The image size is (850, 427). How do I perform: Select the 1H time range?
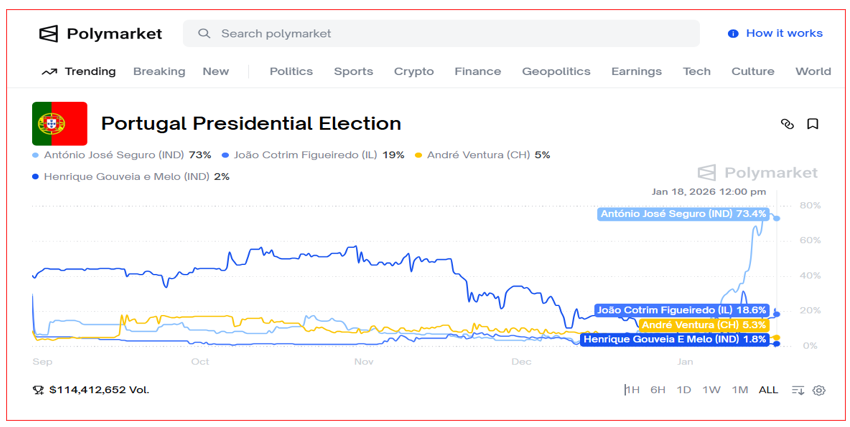632,390
